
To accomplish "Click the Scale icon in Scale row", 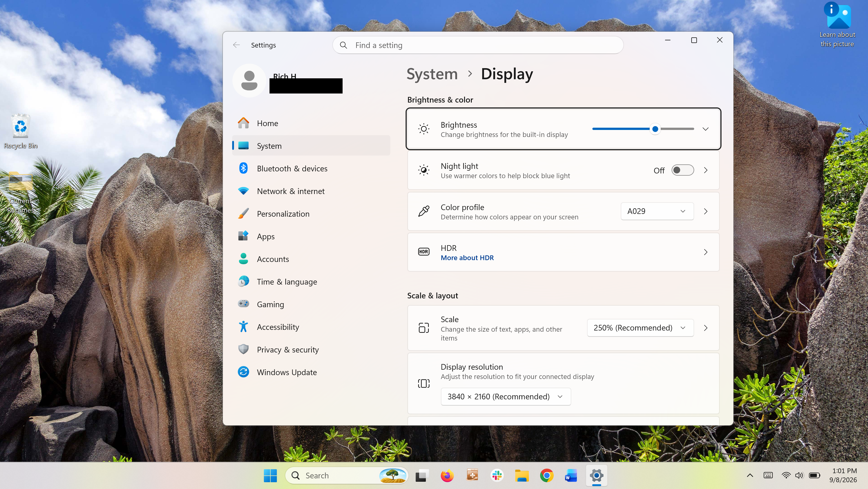I will point(424,328).
